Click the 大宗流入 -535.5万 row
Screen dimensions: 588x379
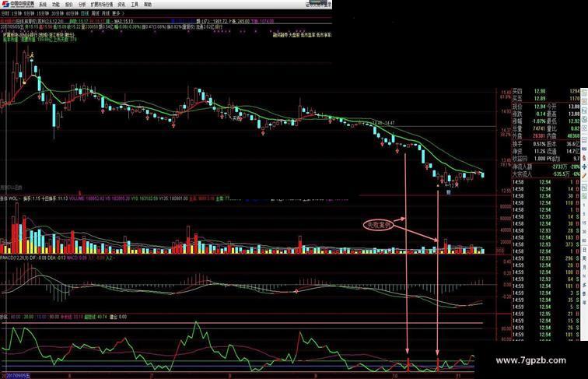pyautogui.click(x=546, y=174)
